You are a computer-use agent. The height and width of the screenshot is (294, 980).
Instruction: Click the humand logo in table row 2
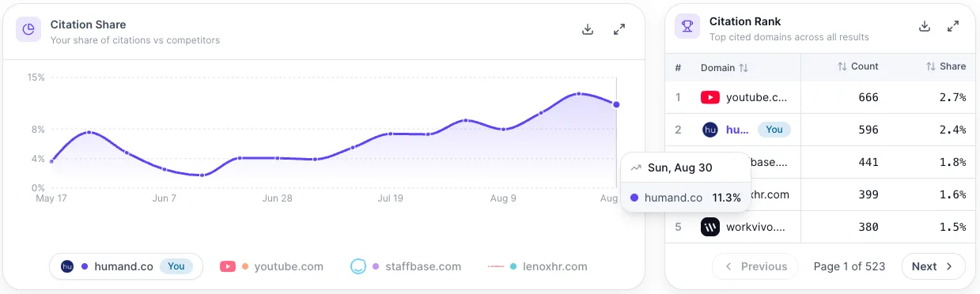point(709,130)
